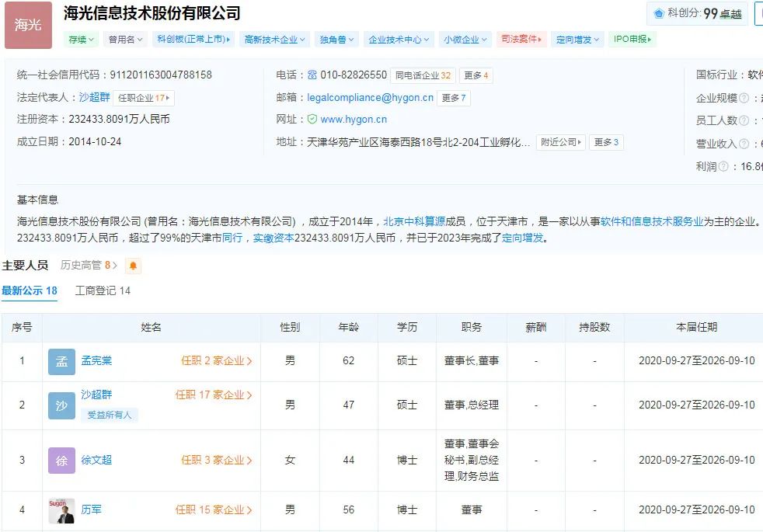Expand the 小微企业 tag
763x532 pixels.
tap(465, 40)
